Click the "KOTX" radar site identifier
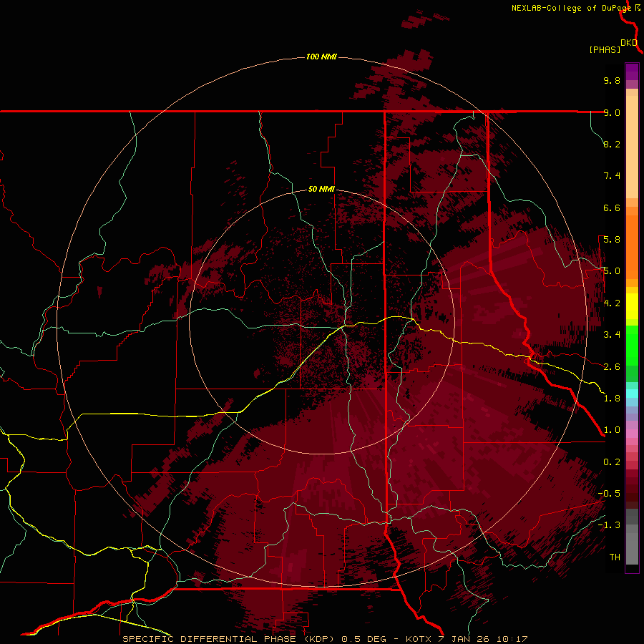 coord(419,639)
